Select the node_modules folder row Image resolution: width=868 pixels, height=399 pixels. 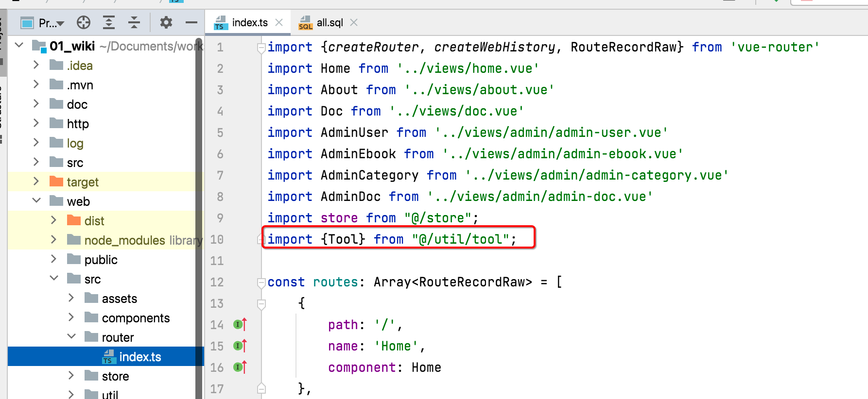[102, 240]
